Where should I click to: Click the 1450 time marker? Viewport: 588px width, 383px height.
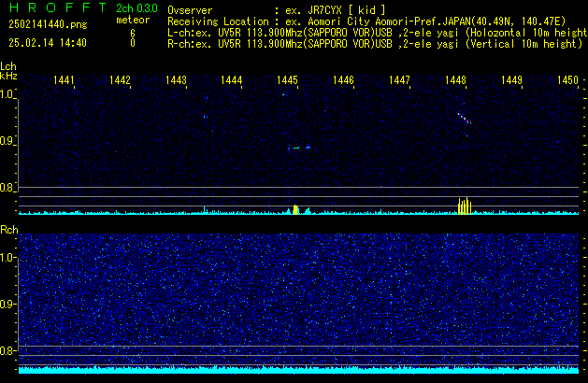567,80
